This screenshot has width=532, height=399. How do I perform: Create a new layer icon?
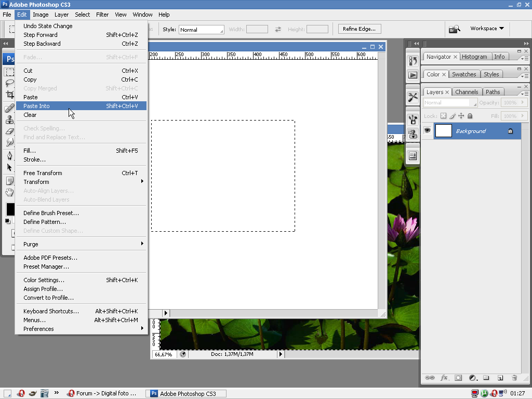point(500,378)
